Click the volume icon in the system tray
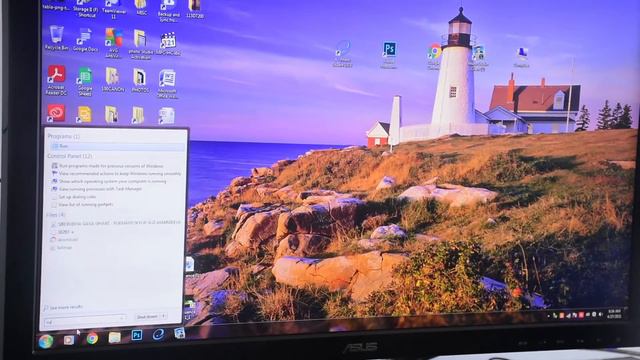Image resolution: width=640 pixels, height=360 pixels. 600,314
